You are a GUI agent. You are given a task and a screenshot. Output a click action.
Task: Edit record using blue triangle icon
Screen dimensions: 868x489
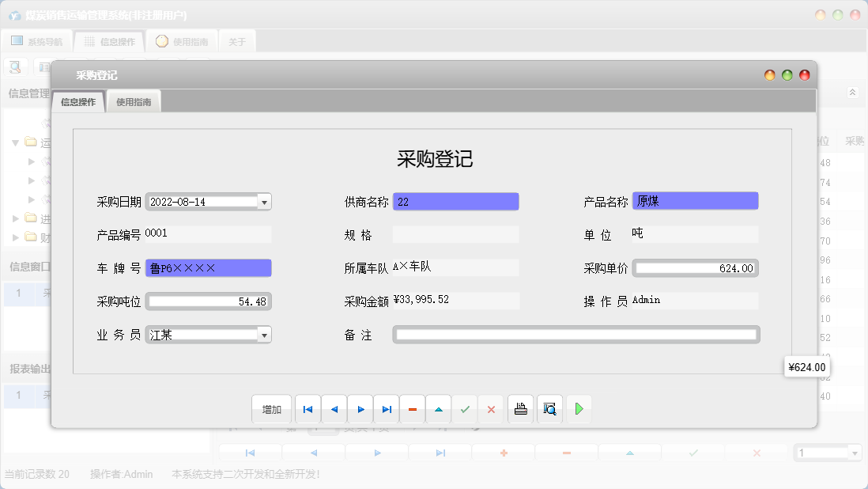(x=438, y=409)
